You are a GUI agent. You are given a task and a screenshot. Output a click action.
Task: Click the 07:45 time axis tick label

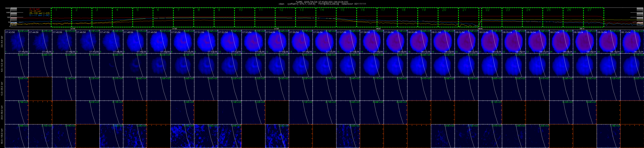pyautogui.click(x=73, y=28)
